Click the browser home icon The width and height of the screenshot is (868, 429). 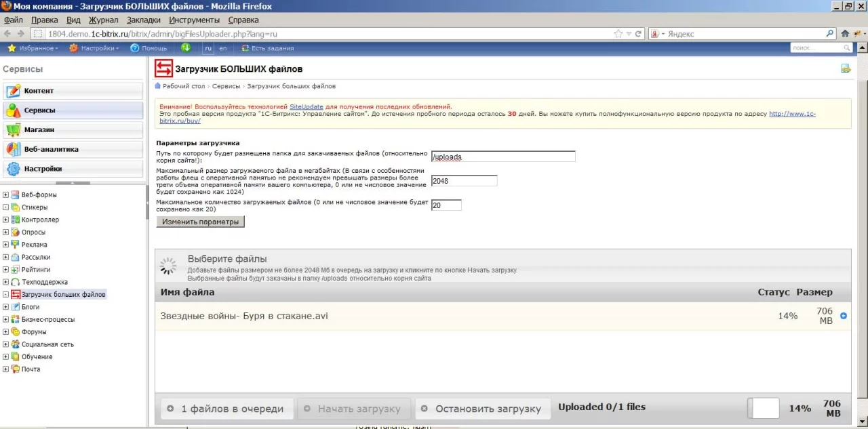pyautogui.click(x=845, y=33)
